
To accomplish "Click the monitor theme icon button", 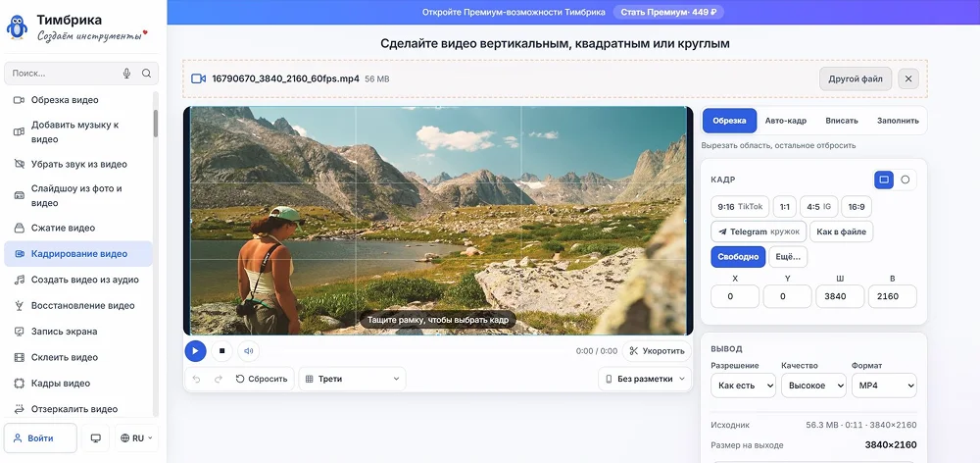I will 96,437.
